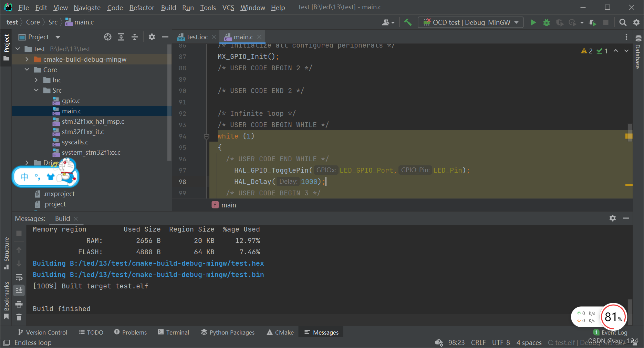Collapse all in Project panel
The width and height of the screenshot is (644, 348).
(x=135, y=37)
